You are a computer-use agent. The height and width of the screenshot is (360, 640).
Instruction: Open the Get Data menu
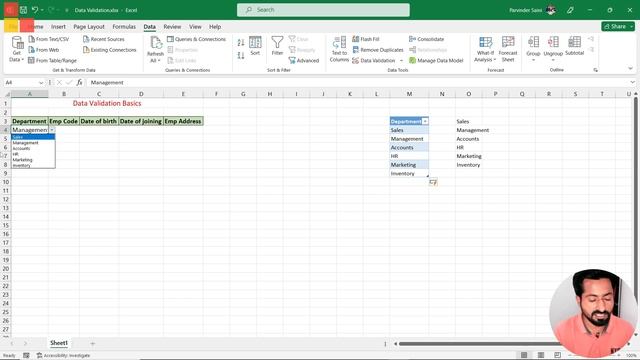click(17, 49)
